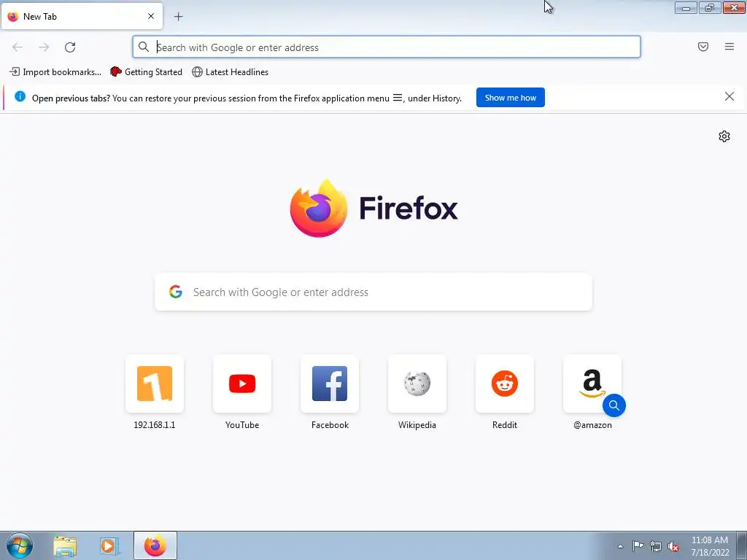
Task: Click the center Google search box
Action: coord(373,292)
